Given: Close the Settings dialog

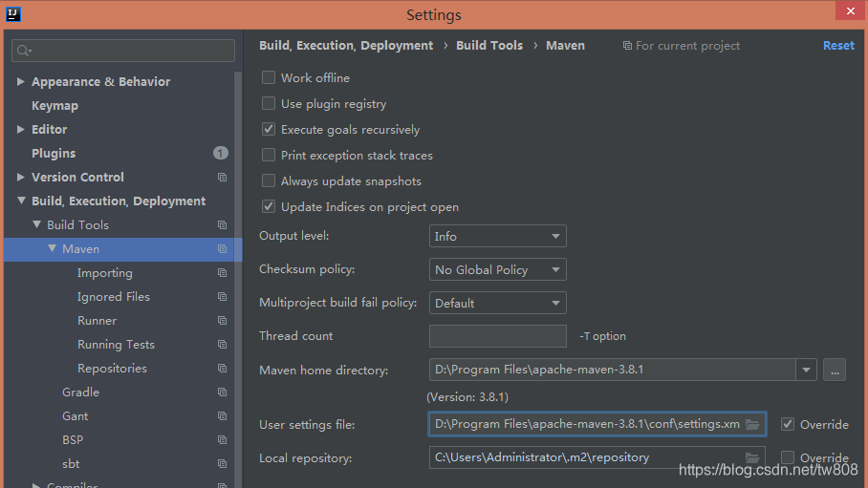Looking at the screenshot, I should click(x=850, y=11).
